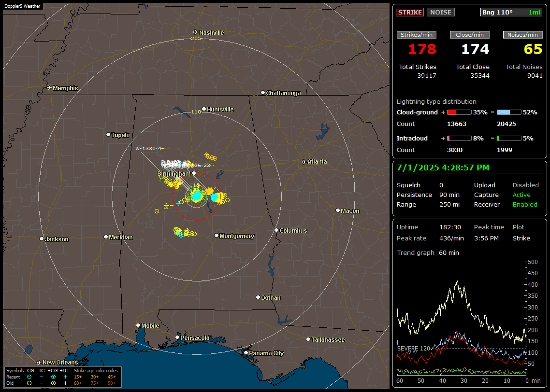The image size is (550, 392).
Task: Click the Memphis airport icon
Action: coord(49,87)
